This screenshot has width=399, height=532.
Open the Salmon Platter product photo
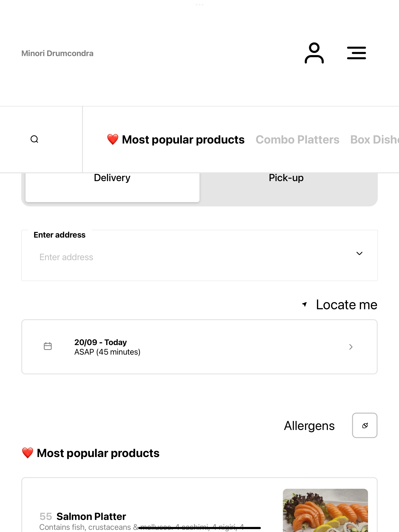pos(325,510)
